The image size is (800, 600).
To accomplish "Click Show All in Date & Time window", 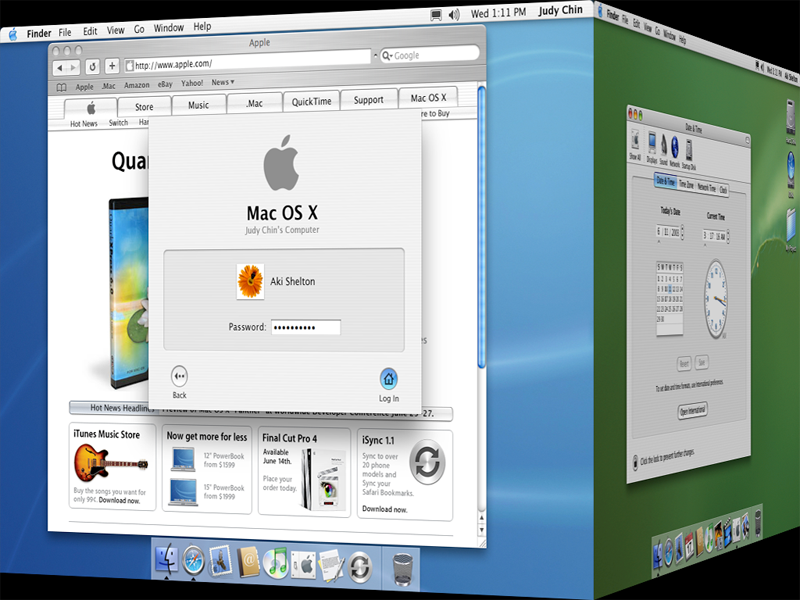I will (635, 145).
